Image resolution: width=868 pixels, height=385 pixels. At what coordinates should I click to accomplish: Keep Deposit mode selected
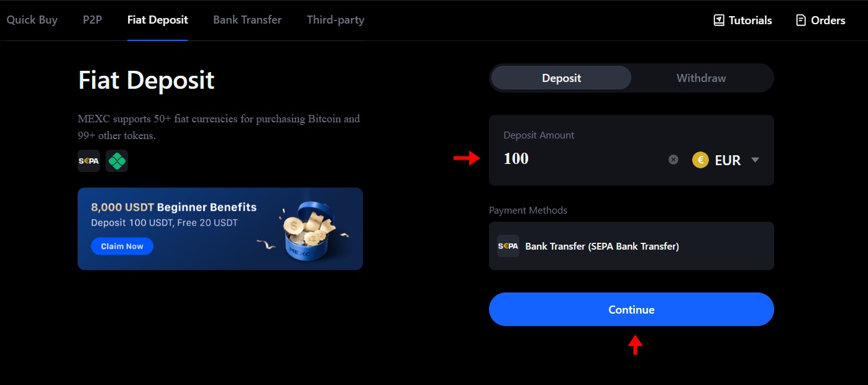click(x=561, y=78)
